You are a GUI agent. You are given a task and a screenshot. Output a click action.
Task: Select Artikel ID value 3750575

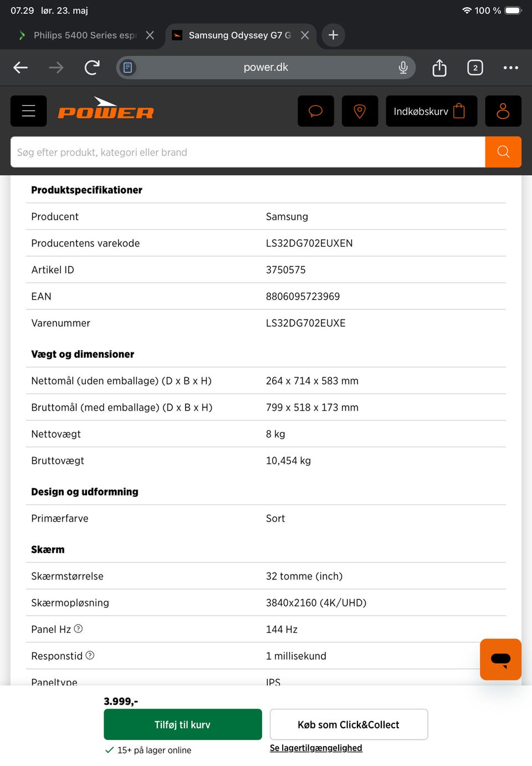(x=285, y=270)
